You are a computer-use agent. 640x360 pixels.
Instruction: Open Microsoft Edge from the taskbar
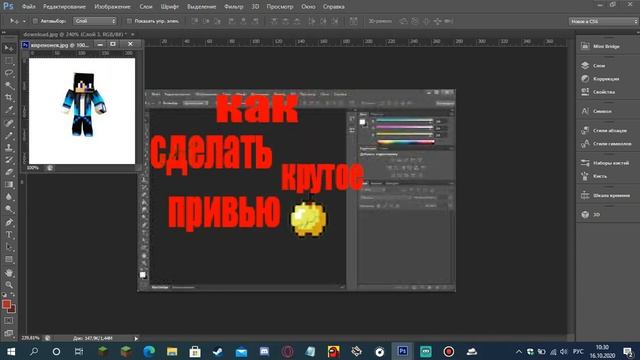pos(149,351)
